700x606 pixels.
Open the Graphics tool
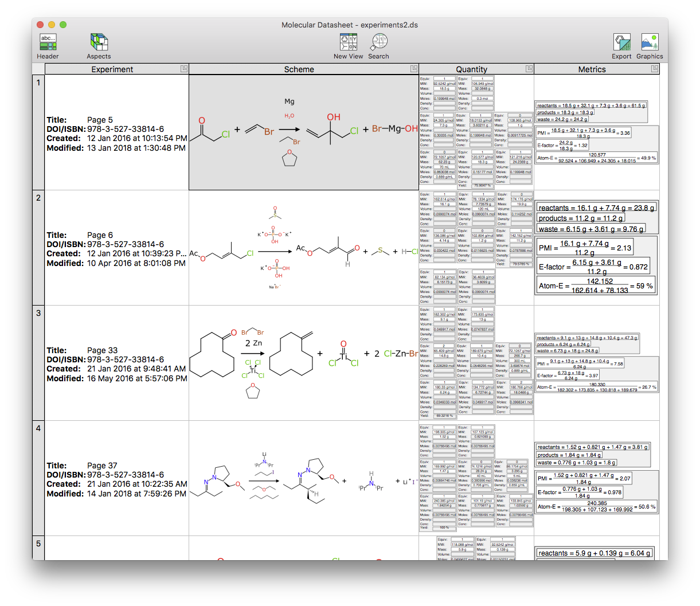[x=650, y=43]
